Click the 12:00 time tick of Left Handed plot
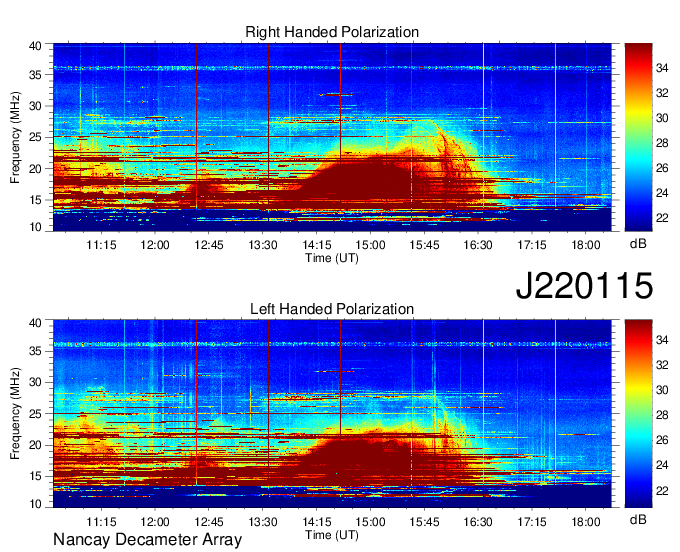The height and width of the screenshot is (552, 680). pos(155,522)
